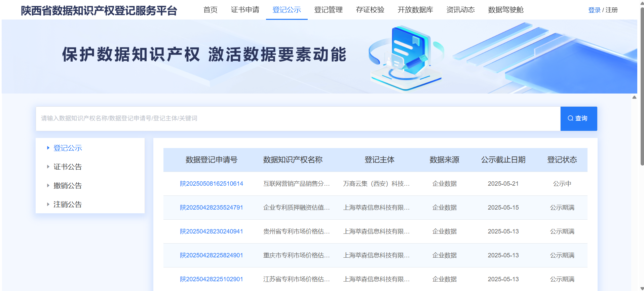Screen dimensions: 644x291
Task: Click the 登记主体 column header
Action: (380, 160)
